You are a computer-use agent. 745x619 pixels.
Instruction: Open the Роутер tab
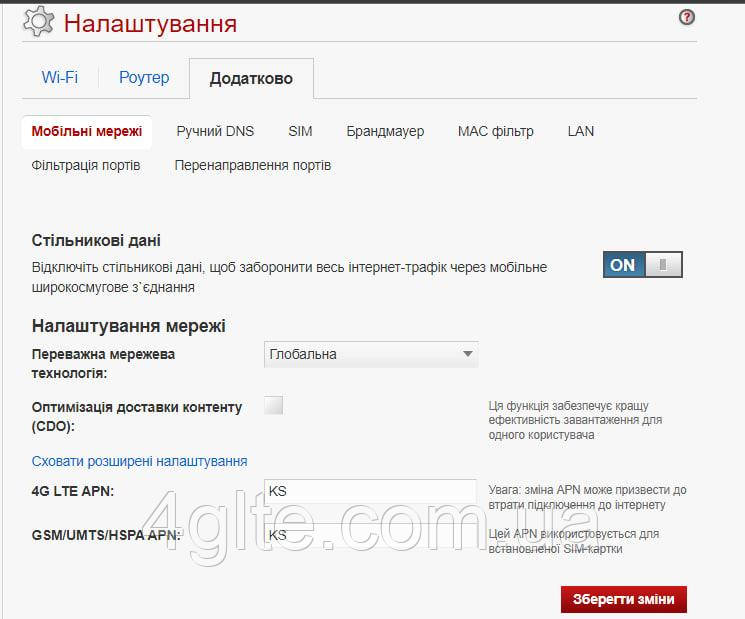144,78
